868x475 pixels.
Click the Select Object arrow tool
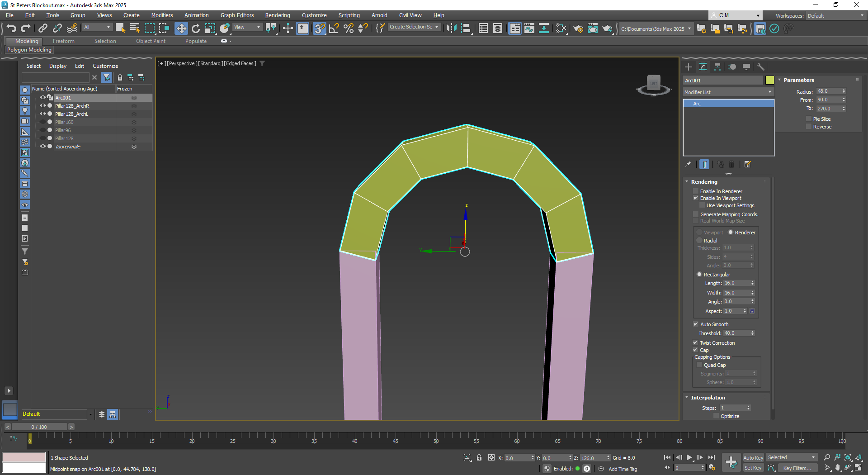tap(120, 28)
